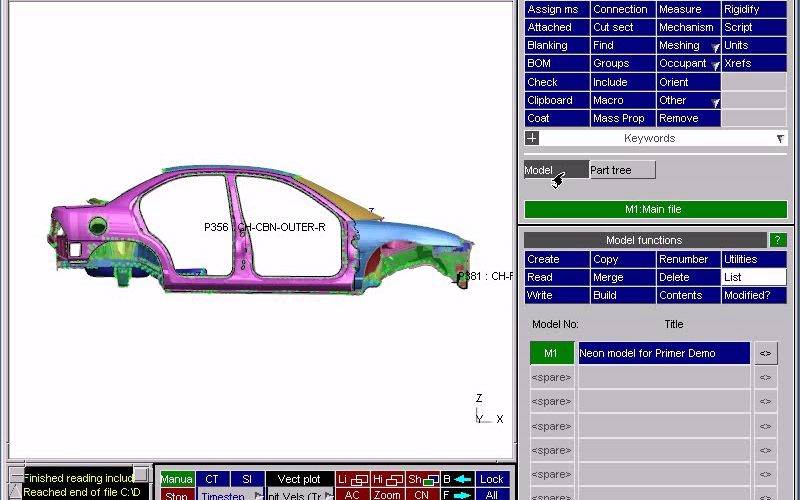The image size is (800, 500).
Task: Switch to the Model tab
Action: pyautogui.click(x=556, y=170)
